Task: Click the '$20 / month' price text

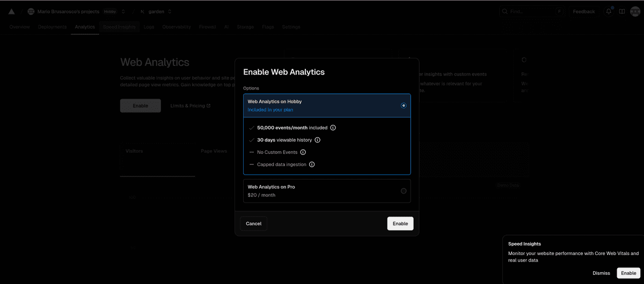Action: tap(261, 195)
